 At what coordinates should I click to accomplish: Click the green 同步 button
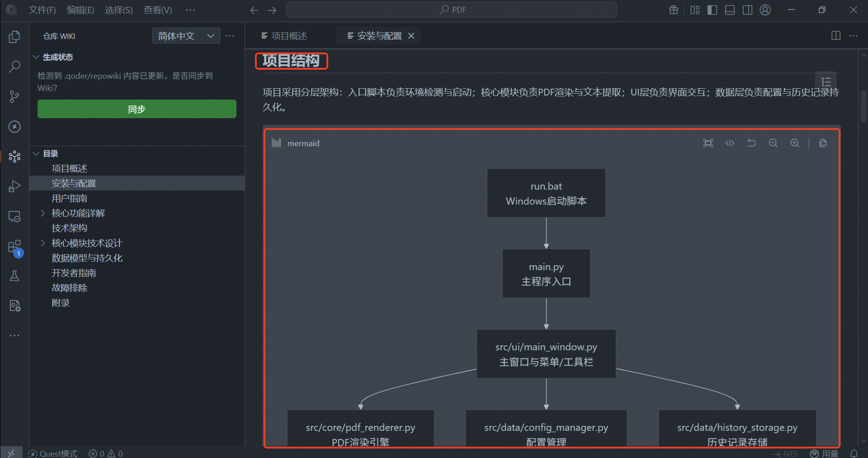coord(137,109)
